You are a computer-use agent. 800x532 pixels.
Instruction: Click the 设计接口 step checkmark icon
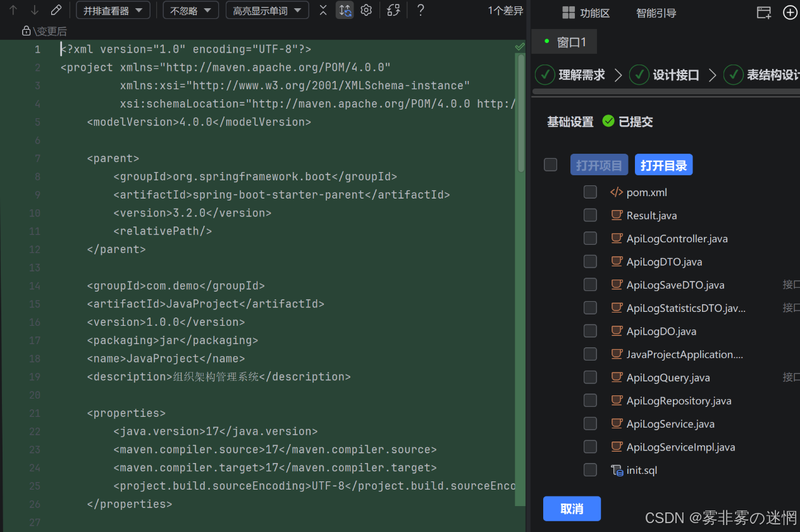[639, 75]
